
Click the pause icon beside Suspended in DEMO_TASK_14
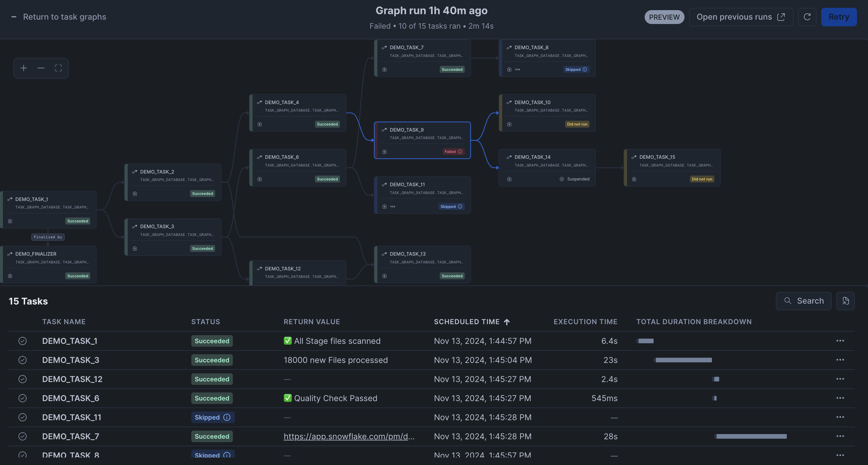pyautogui.click(x=562, y=179)
